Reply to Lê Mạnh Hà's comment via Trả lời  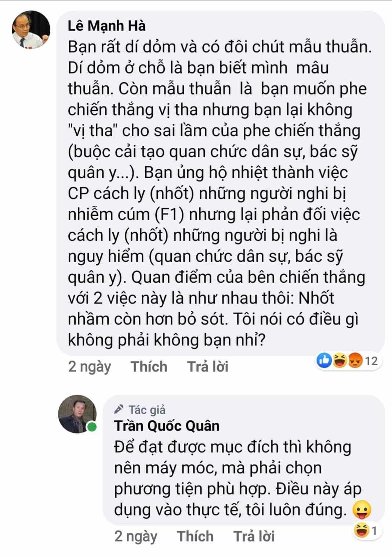tap(208, 366)
